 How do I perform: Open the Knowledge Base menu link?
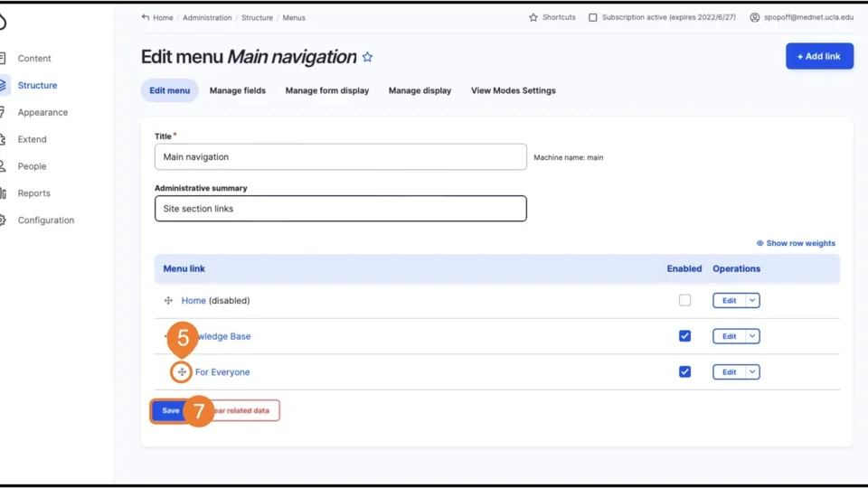223,336
